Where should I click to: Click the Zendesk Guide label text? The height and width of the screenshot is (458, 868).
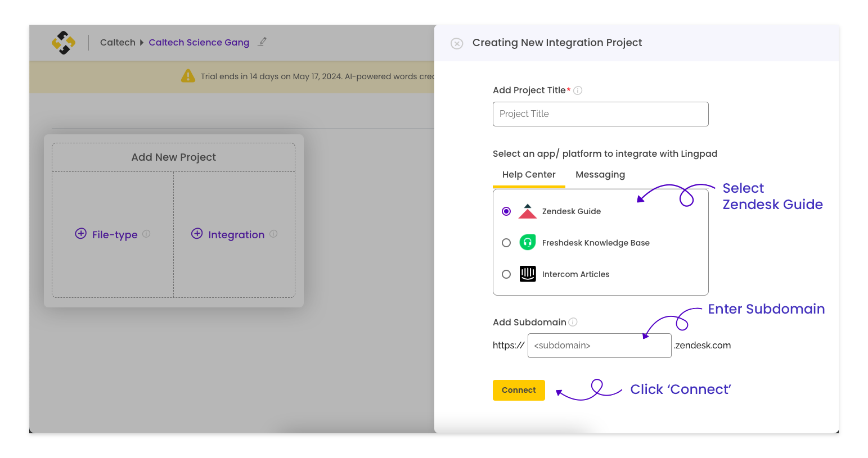[572, 211]
